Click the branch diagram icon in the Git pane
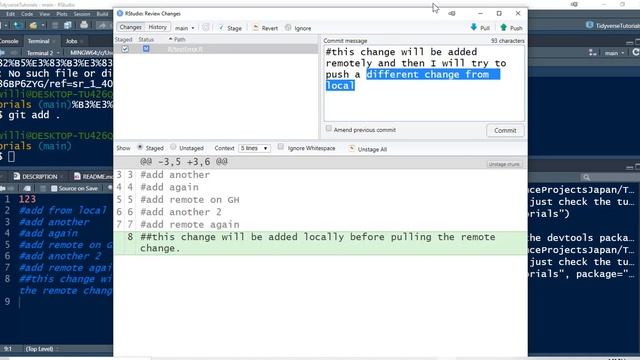Screen dimensions: 640x360 [593, 53]
